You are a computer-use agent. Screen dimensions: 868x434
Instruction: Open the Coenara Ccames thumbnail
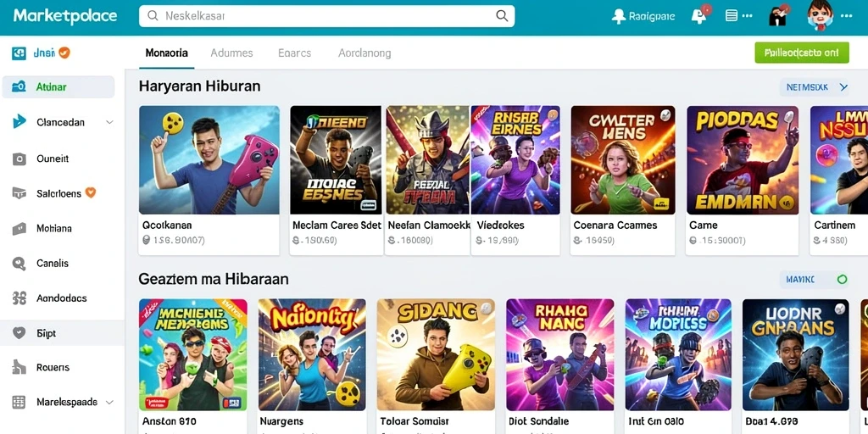pos(623,160)
